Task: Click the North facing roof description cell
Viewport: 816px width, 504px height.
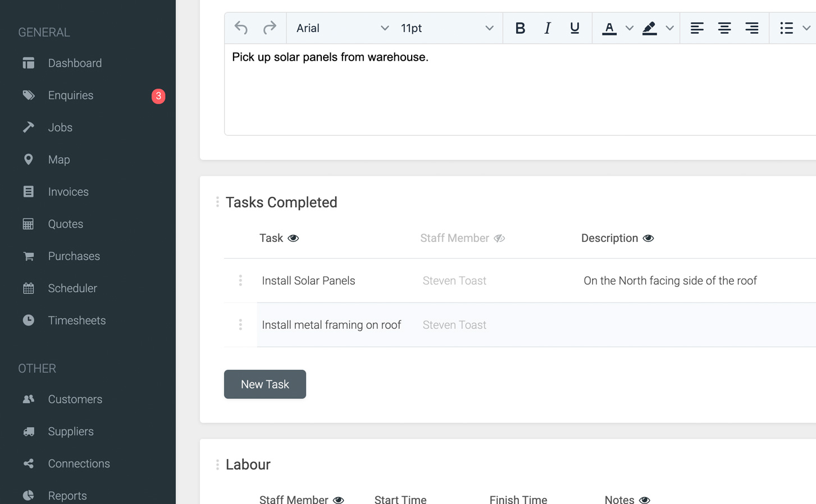Action: 670,281
